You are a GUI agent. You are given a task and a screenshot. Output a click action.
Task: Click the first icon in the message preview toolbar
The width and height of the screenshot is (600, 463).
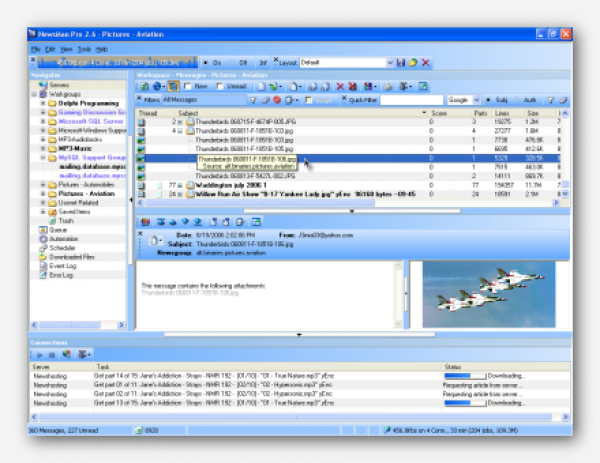tap(145, 222)
